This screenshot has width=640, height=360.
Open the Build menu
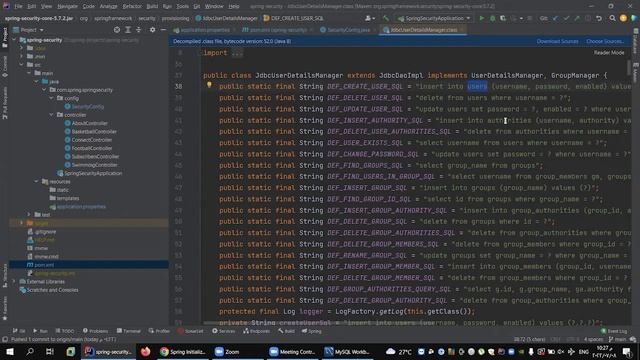[152, 7]
